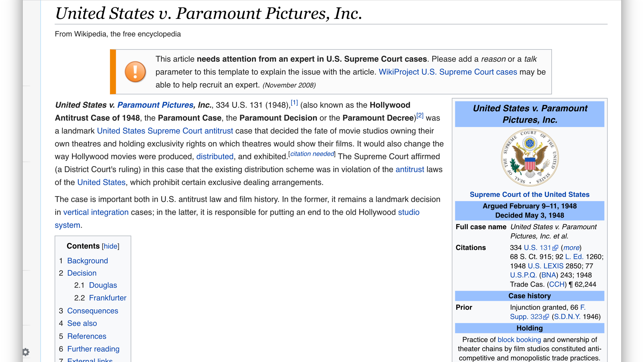644x362 pixels.
Task: Open footnote reference [1]
Action: (x=294, y=103)
